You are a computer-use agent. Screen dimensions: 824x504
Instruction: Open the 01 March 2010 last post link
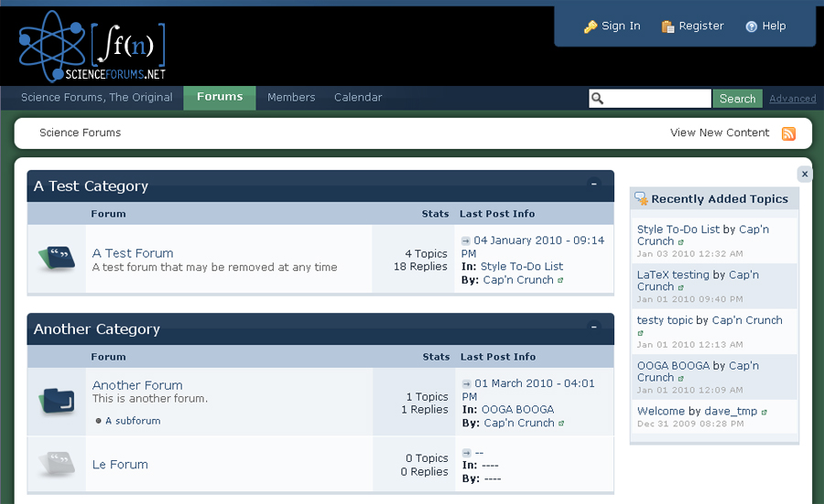point(528,390)
